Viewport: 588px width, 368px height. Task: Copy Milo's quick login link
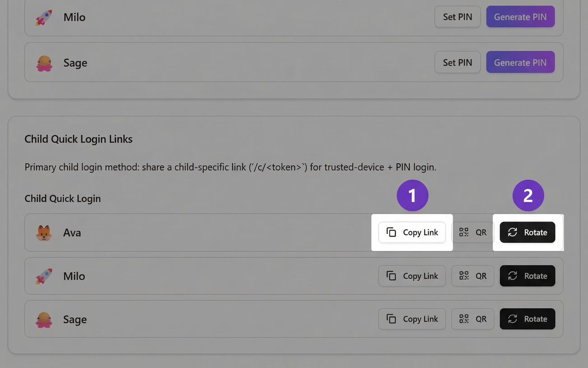(412, 276)
